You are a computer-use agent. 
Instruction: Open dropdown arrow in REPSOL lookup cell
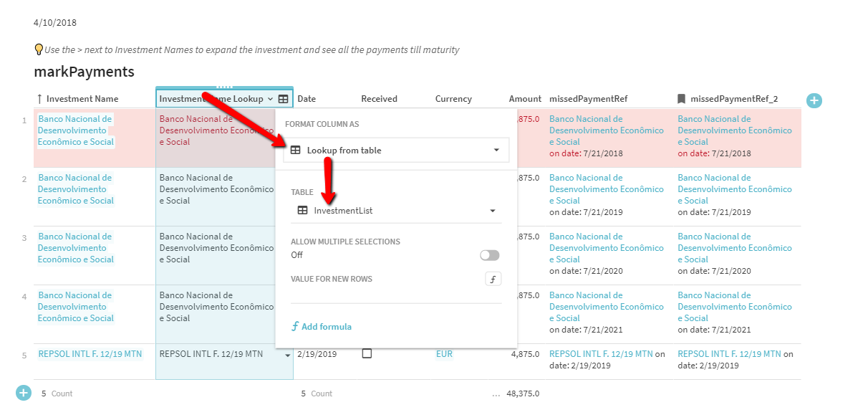pyautogui.click(x=288, y=355)
